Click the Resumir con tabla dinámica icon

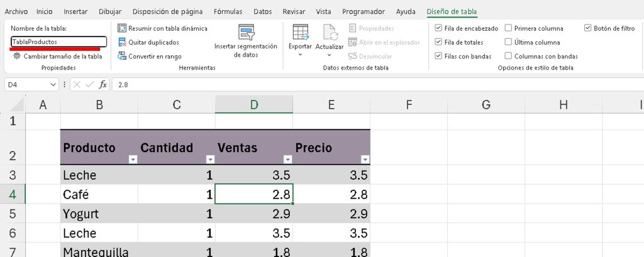pyautogui.click(x=123, y=28)
